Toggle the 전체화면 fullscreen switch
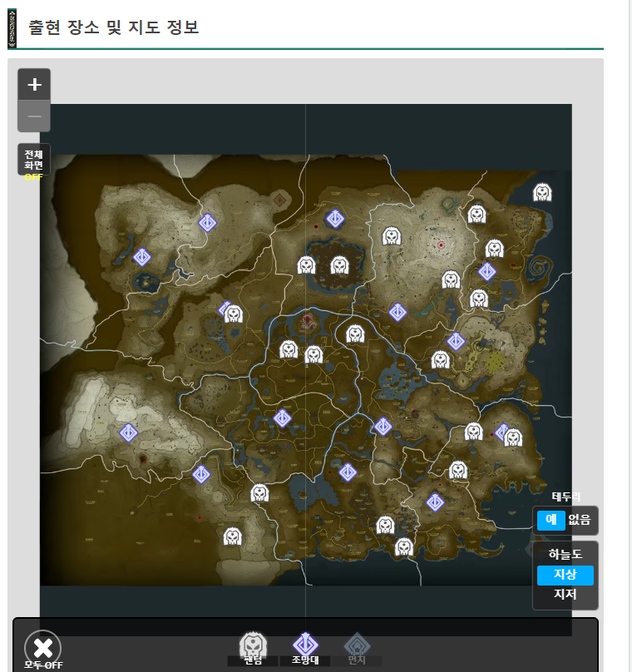 pos(34,160)
